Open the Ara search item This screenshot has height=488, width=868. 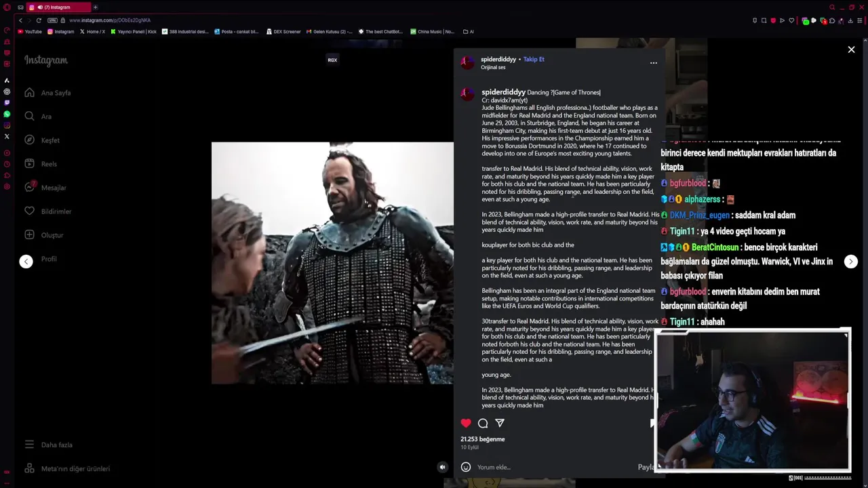click(38, 117)
